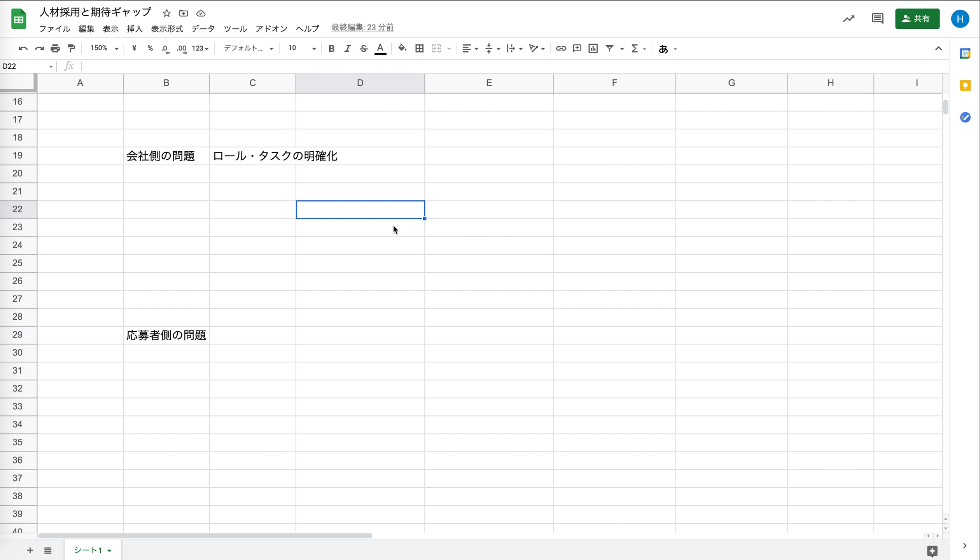Apply currency format with ¥ icon

[134, 48]
